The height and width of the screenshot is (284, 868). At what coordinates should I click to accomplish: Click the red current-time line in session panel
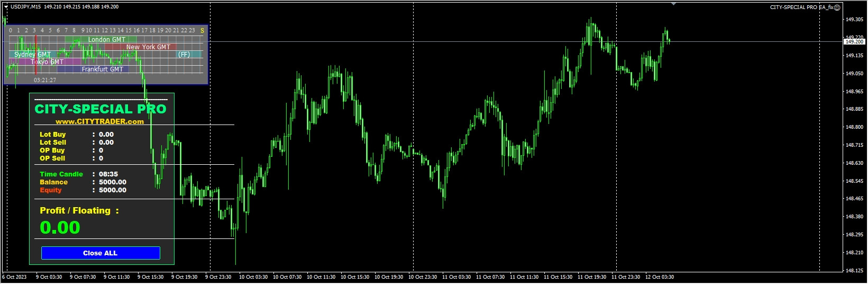pos(35,55)
